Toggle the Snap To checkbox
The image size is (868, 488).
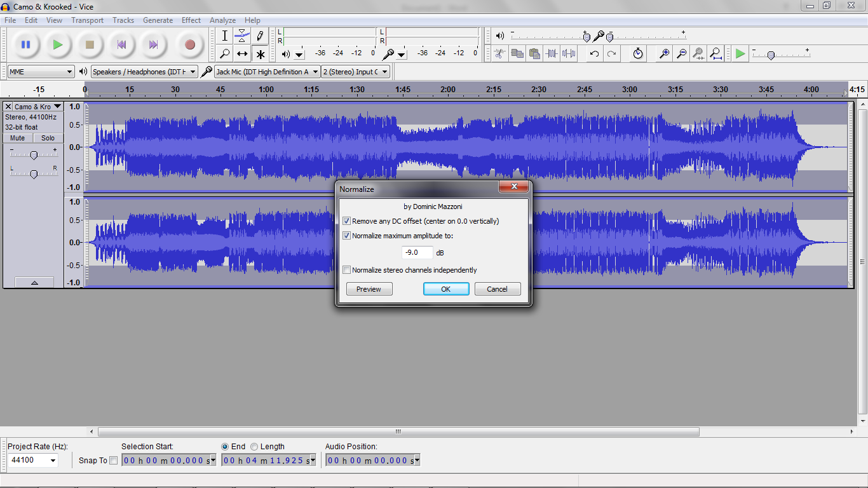[114, 461]
